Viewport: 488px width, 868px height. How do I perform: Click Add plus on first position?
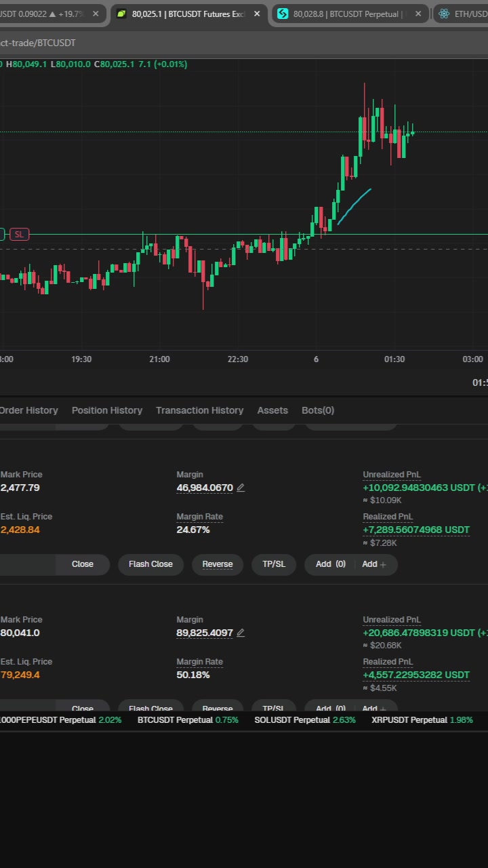374,564
